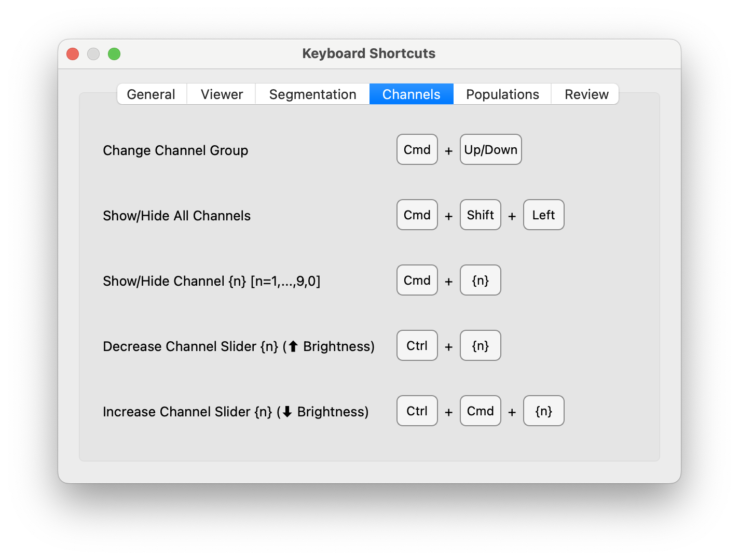
Task: Click the Keyboard Shortcuts title text
Action: pos(369,53)
